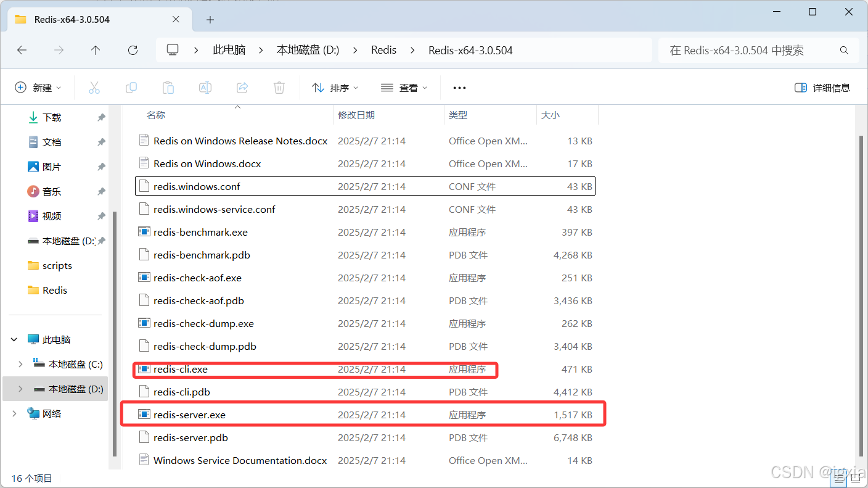Image resolution: width=868 pixels, height=488 pixels.
Task: Click the computer monitor icon in address bar
Action: click(173, 50)
